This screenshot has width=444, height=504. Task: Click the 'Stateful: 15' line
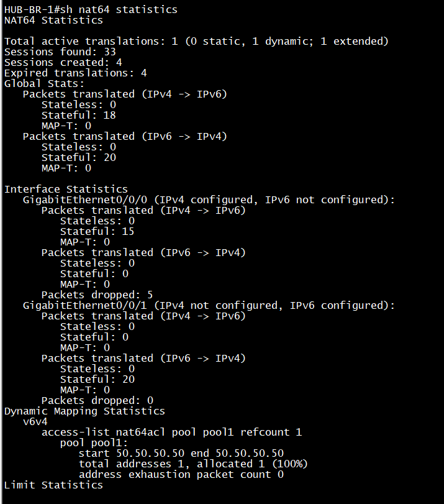(x=97, y=231)
